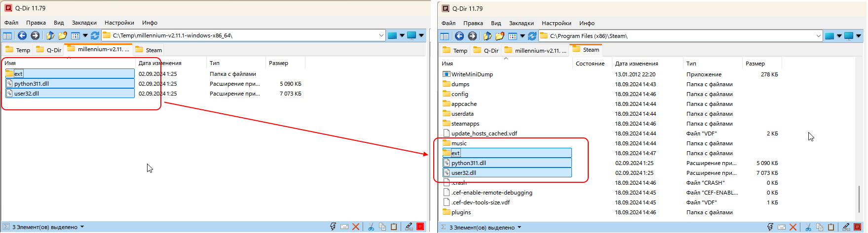Go up one folder in right window
868x233 pixels.
click(x=487, y=36)
